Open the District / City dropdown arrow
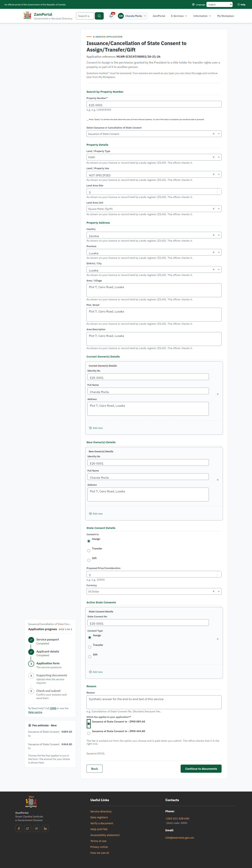 pyautogui.click(x=219, y=270)
